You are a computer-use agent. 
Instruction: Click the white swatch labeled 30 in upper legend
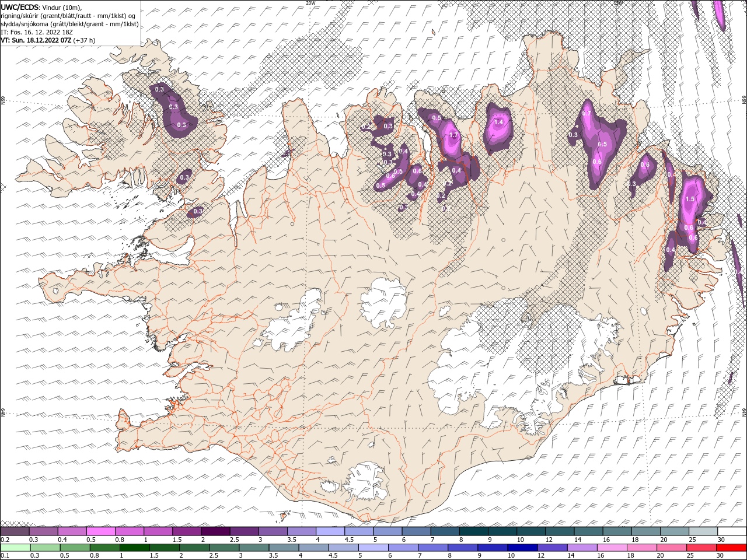point(732,531)
